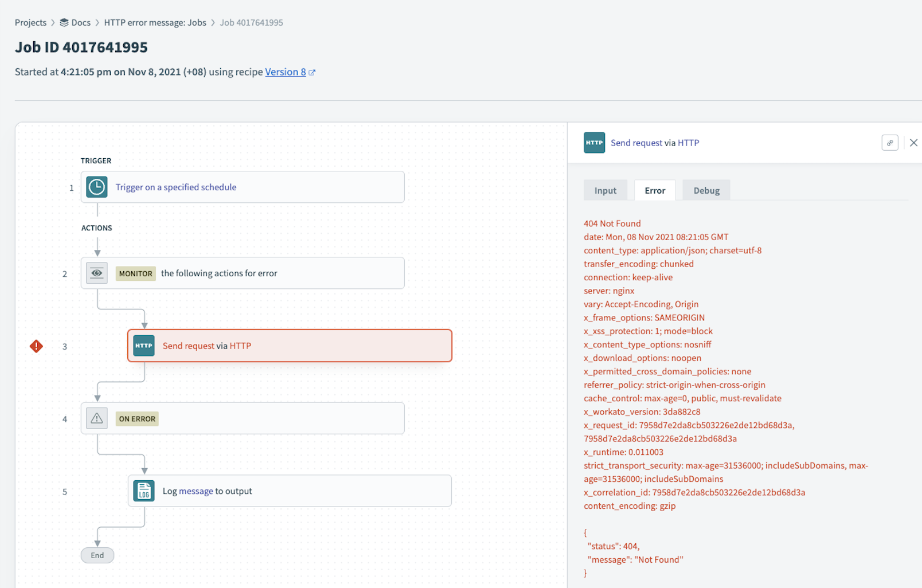
Task: Navigate to Docs folder in breadcrumb
Action: click(80, 22)
